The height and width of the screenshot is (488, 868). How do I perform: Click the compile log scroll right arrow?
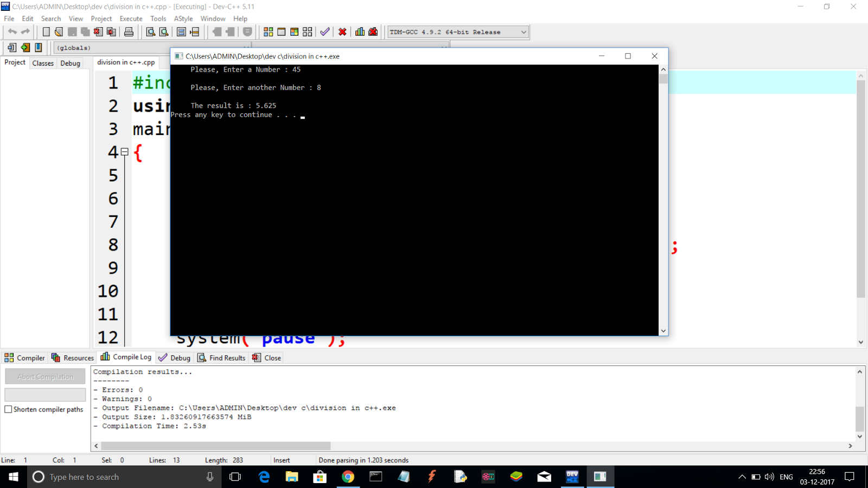[850, 446]
